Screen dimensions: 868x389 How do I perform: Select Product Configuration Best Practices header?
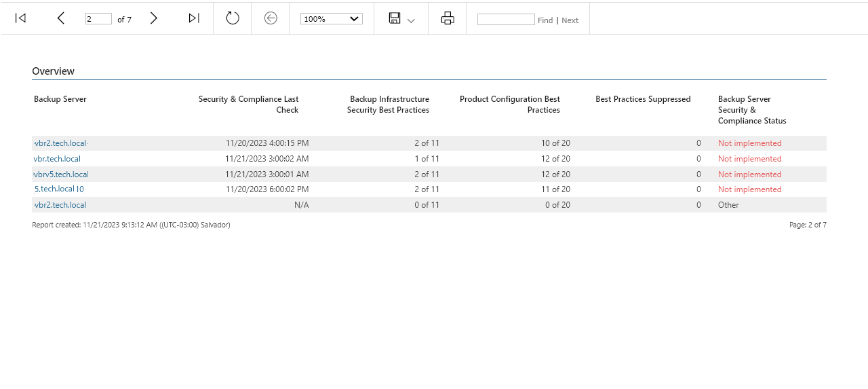(510, 105)
